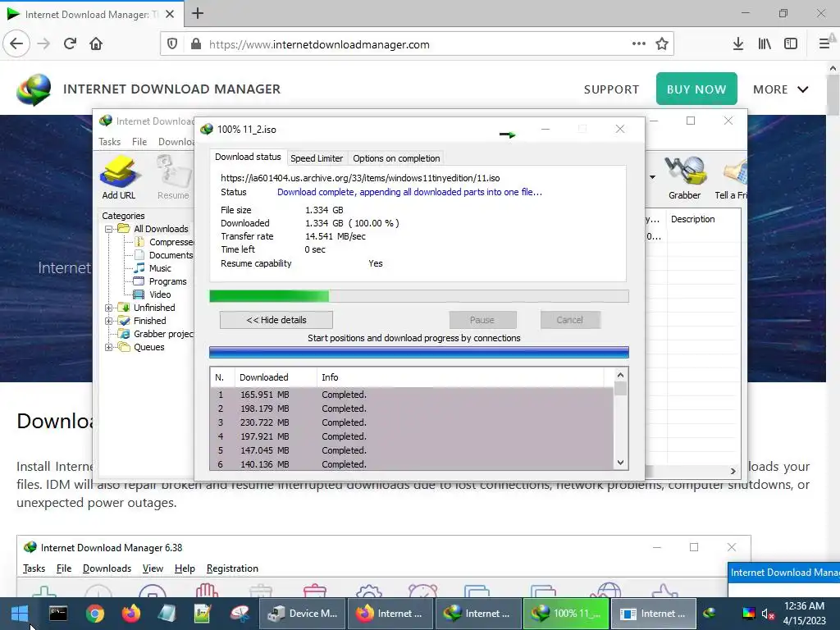Viewport: 840px width, 630px height.
Task: Open toolbar overflow dropdown arrow next to Grabber
Action: click(x=652, y=177)
